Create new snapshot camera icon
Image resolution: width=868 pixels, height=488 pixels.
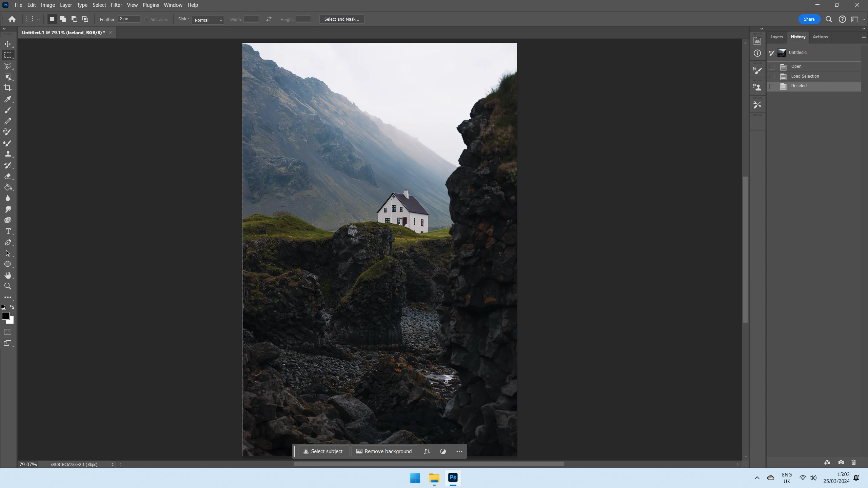pos(841,462)
